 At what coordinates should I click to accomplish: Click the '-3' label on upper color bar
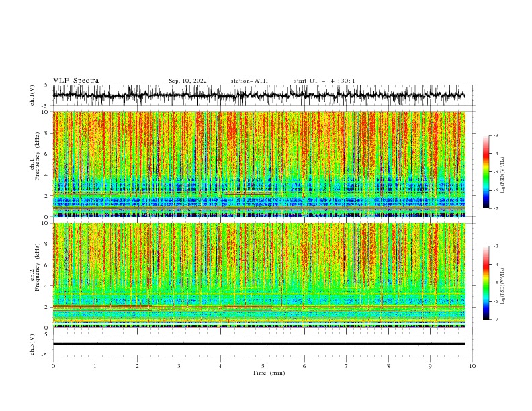(x=496, y=135)
